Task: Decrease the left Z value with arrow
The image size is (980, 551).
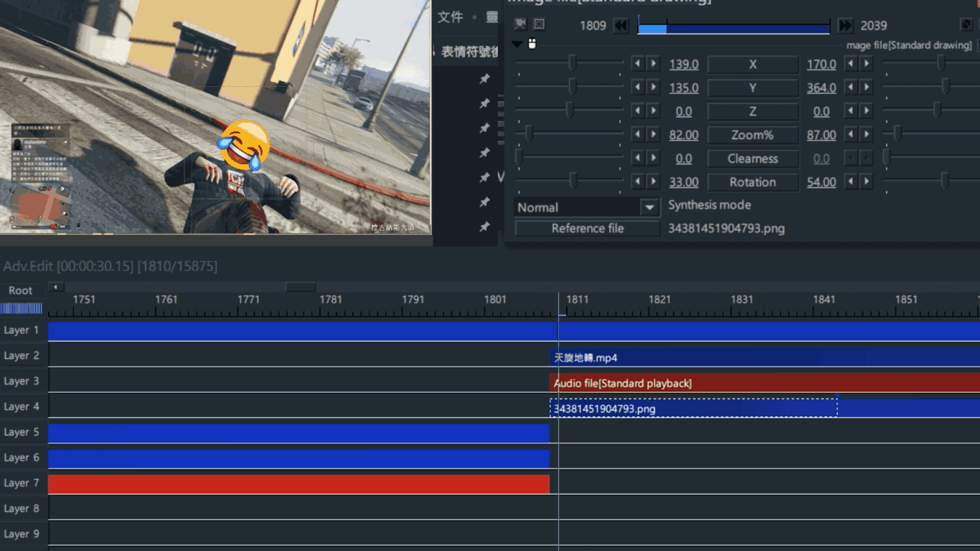Action: pyautogui.click(x=637, y=111)
